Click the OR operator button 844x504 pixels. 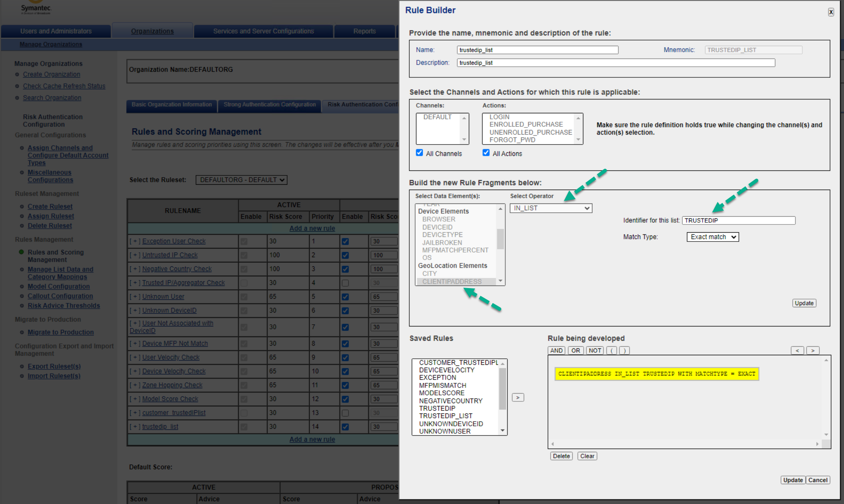pos(576,351)
